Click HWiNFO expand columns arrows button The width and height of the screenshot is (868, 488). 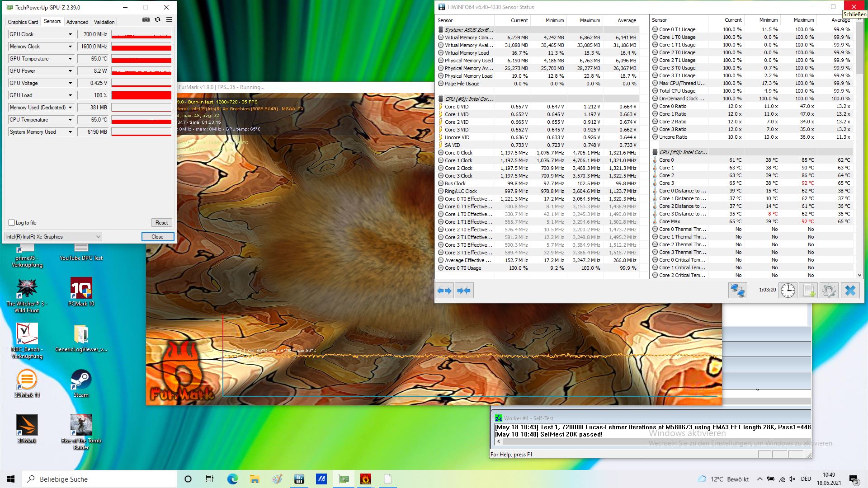pyautogui.click(x=444, y=291)
